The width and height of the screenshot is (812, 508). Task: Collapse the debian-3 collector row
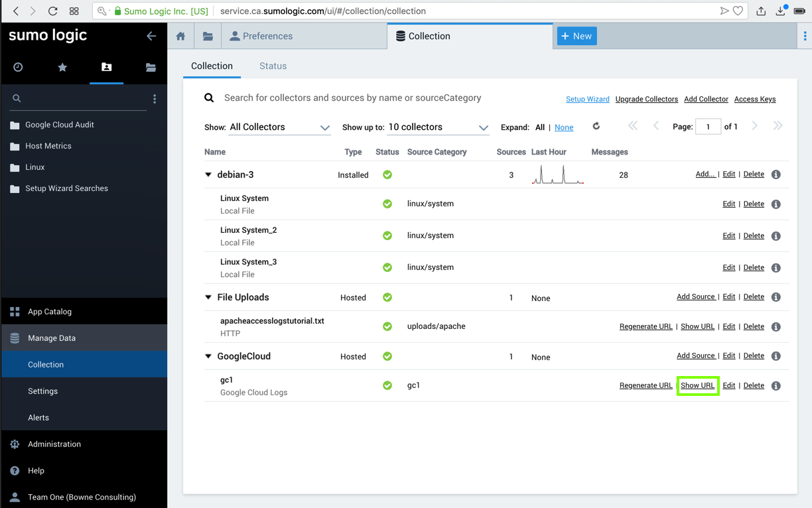[208, 175]
